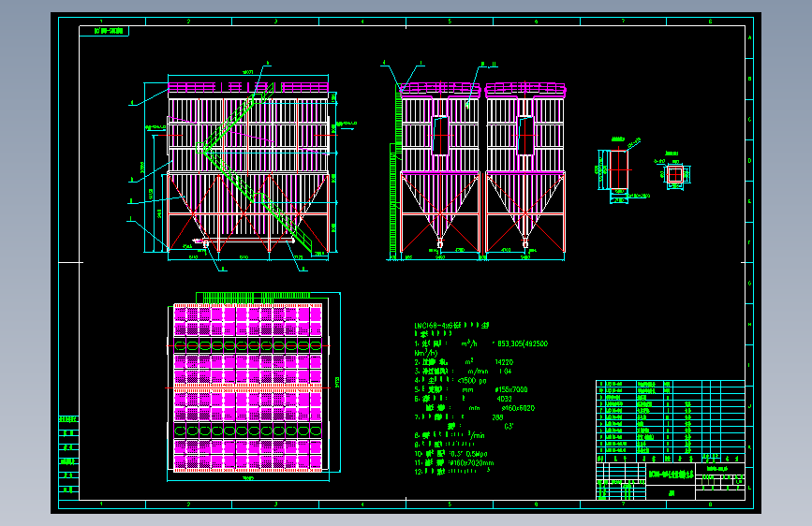
Task: Click the left access door on side elevation
Action: [440, 136]
